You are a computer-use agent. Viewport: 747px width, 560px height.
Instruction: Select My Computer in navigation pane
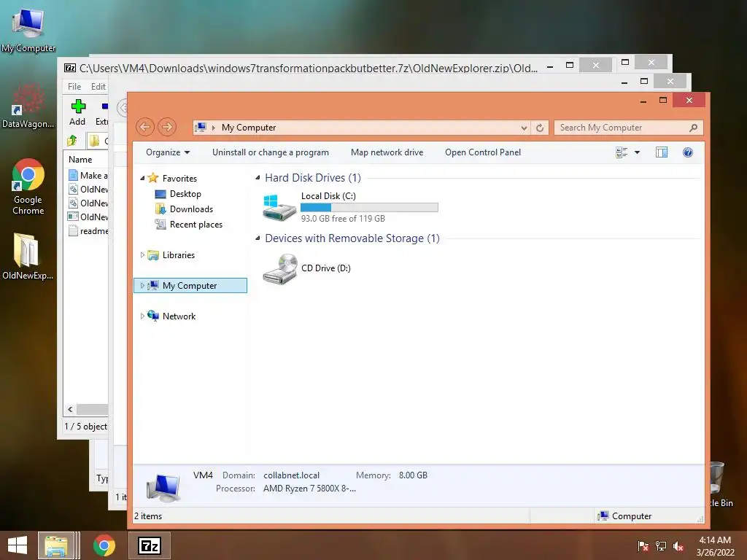[190, 286]
